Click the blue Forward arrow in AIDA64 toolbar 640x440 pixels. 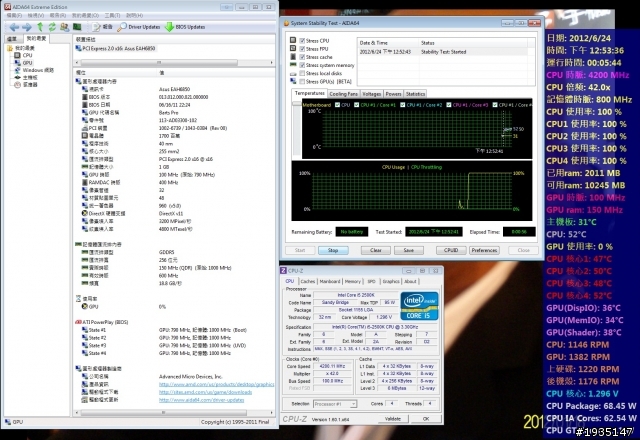click(27, 27)
